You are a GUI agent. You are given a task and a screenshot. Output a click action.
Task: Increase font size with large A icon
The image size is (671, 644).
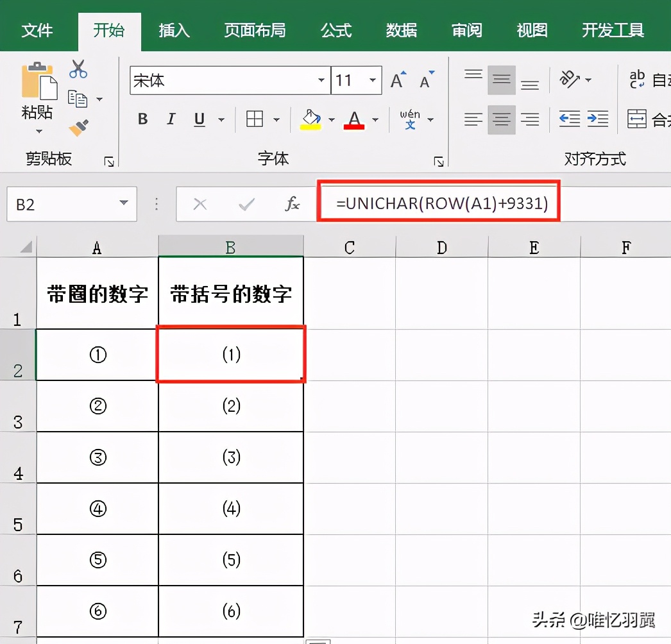point(398,80)
